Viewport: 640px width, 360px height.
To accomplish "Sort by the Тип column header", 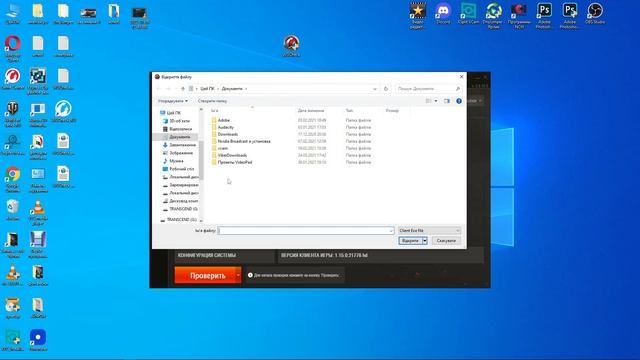I will point(349,111).
